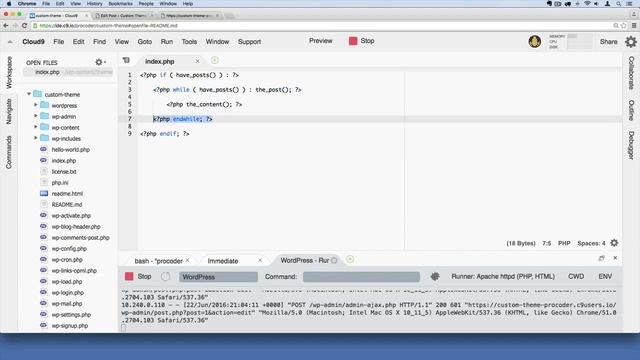Open the Find menu
Image resolution: width=640 pixels, height=360 pixels.
[x=99, y=42]
